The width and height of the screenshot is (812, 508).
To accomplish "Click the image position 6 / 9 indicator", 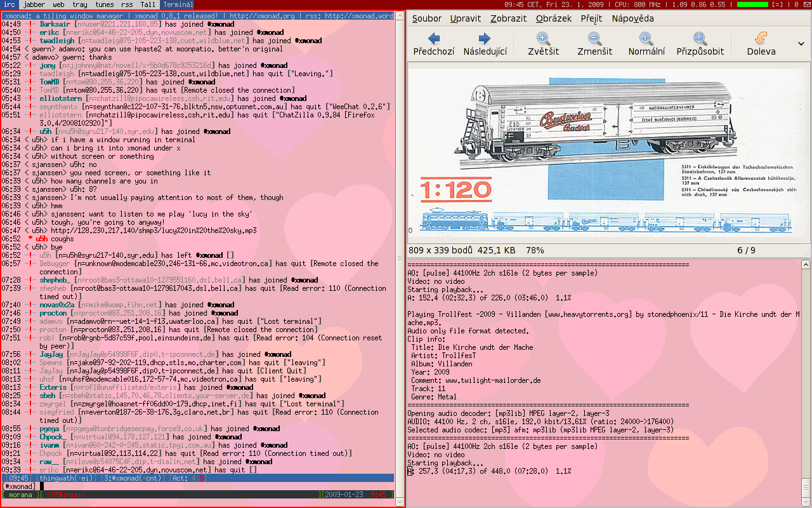I will tap(746, 250).
